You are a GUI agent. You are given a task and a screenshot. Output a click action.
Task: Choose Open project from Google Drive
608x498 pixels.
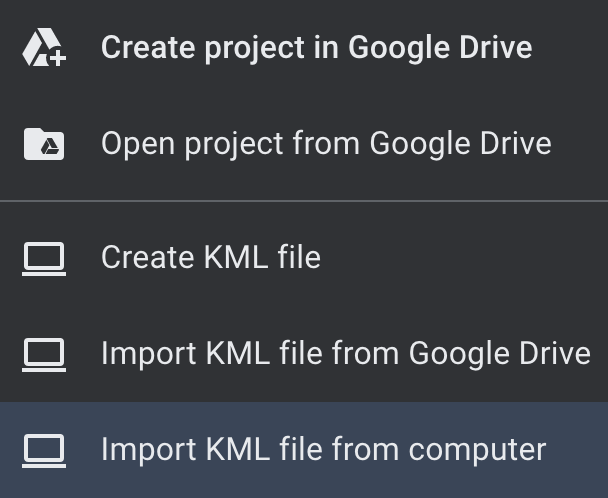pyautogui.click(x=304, y=144)
